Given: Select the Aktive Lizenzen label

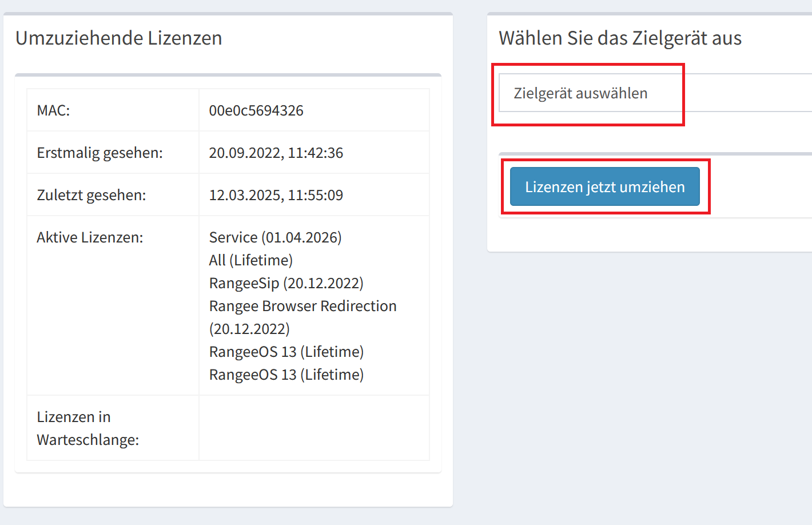Looking at the screenshot, I should coord(90,237).
